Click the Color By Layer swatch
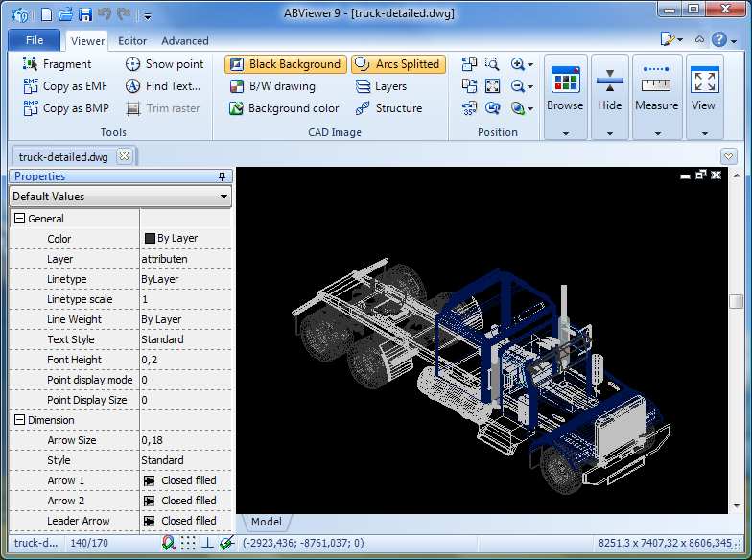The image size is (752, 560). [x=150, y=239]
